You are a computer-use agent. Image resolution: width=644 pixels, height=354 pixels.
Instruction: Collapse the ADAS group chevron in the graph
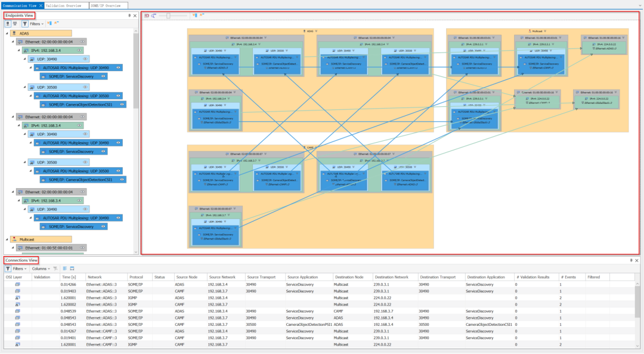pos(316,31)
